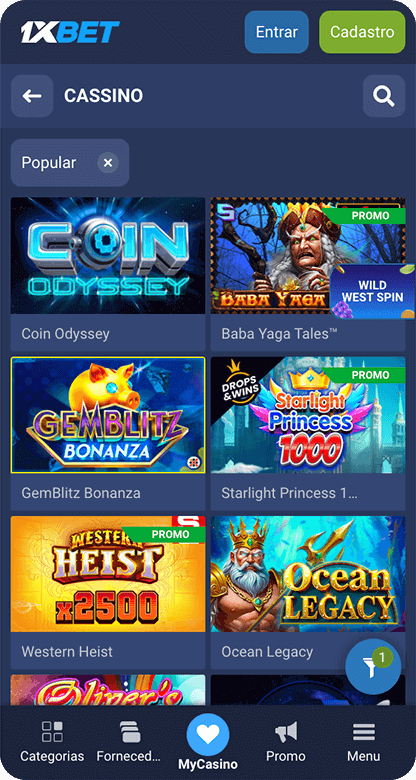The image size is (416, 780).
Task: Click the Entrar login button
Action: coord(277,32)
